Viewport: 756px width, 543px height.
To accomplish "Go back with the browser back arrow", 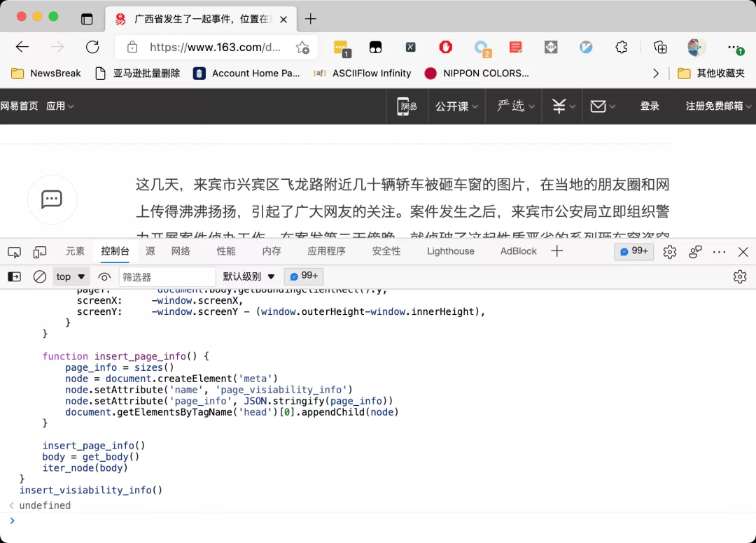I will 22,47.
